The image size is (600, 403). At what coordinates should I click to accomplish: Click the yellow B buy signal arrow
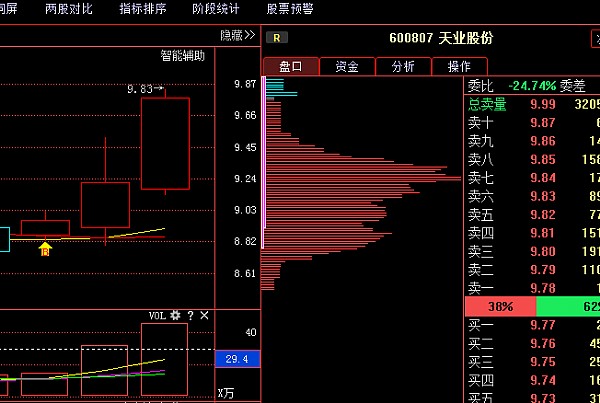(45, 247)
